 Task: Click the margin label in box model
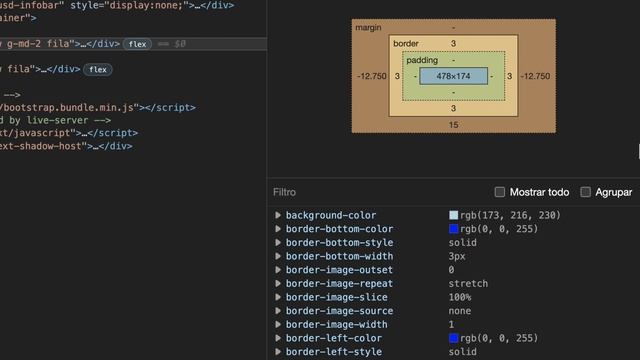368,27
